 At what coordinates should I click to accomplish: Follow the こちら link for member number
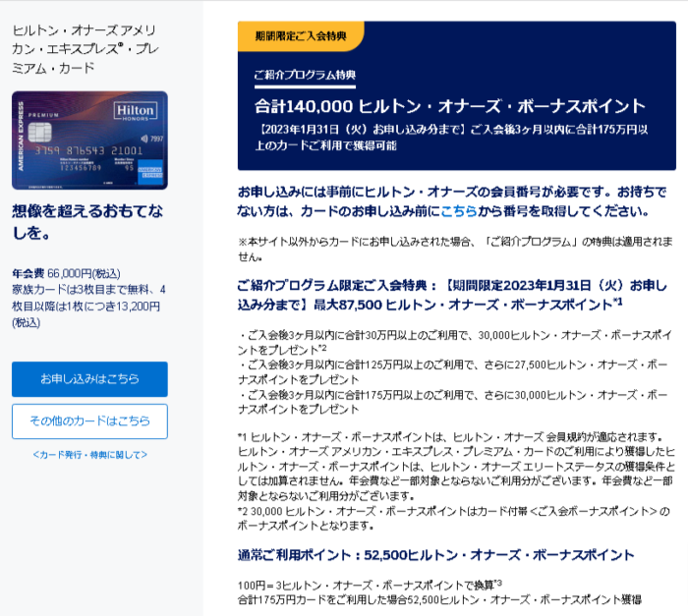click(x=459, y=211)
